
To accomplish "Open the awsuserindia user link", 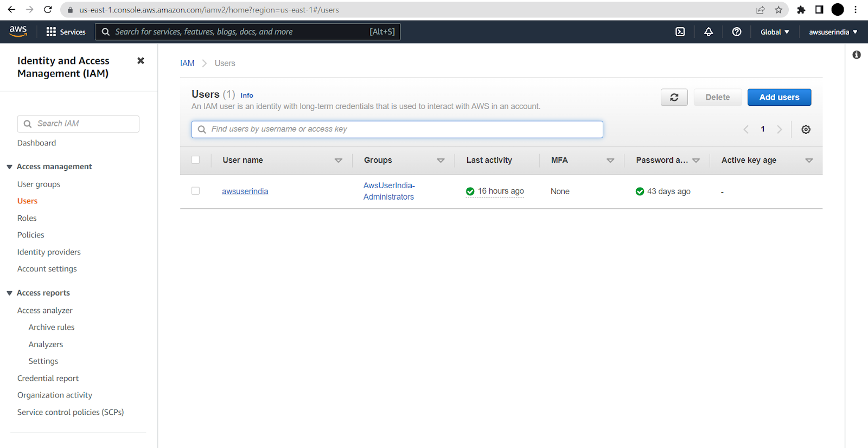I will [245, 191].
